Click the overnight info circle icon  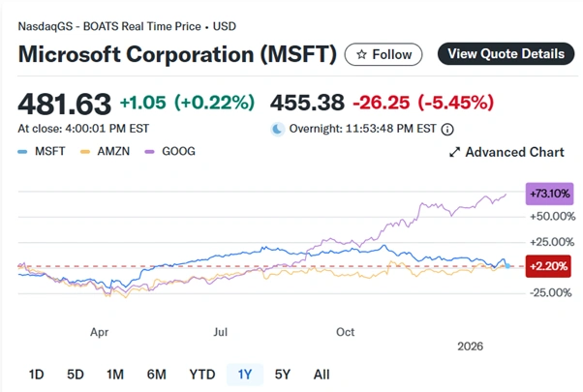click(x=447, y=127)
